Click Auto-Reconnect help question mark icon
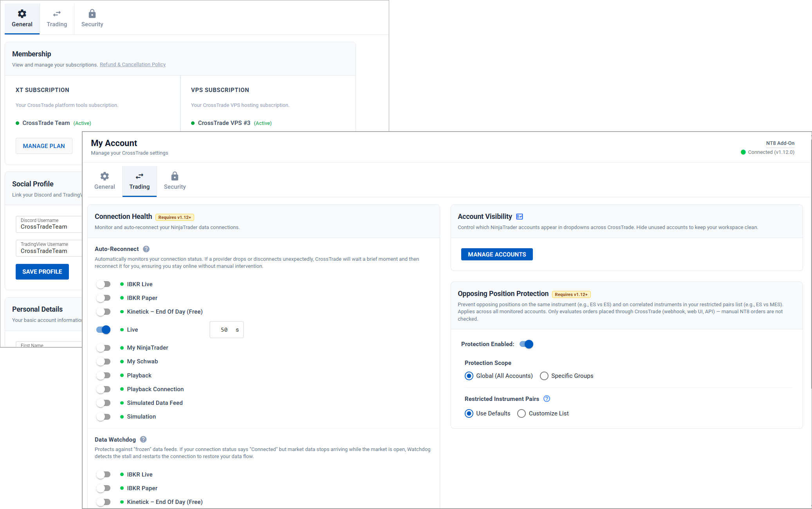 146,249
